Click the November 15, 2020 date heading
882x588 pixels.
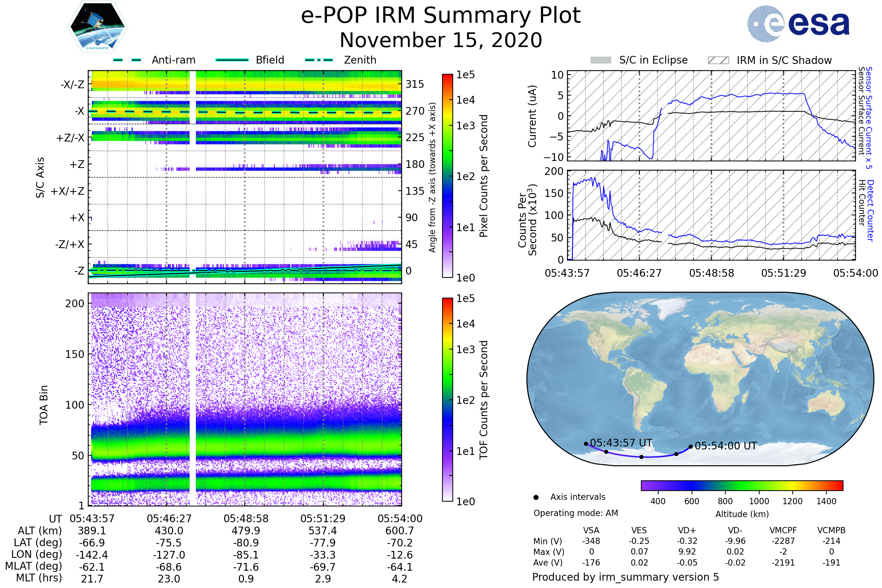coord(441,40)
